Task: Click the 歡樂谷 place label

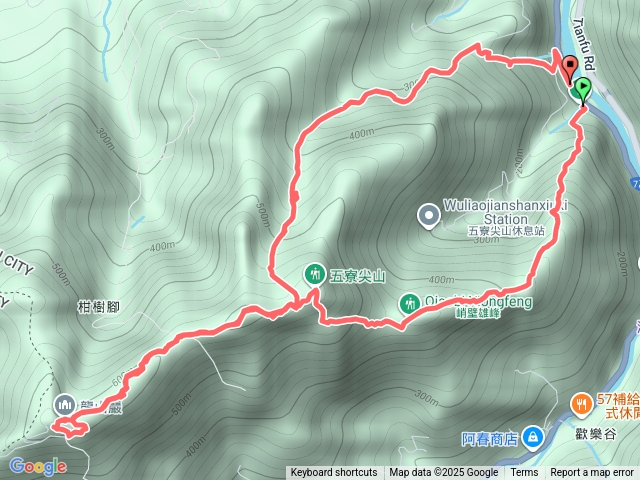Action: coord(596,433)
